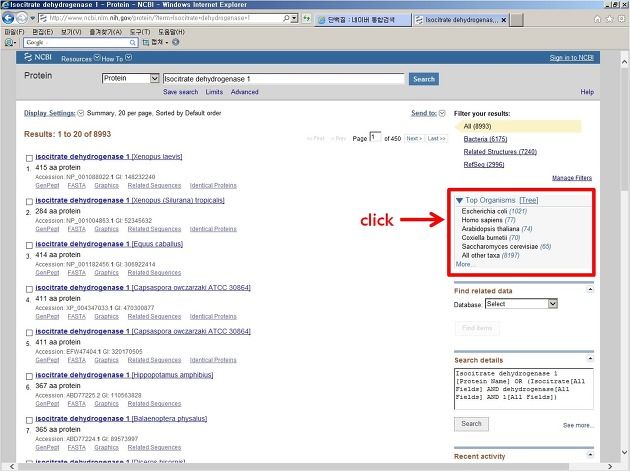Collapse the Search details panel
Image resolution: width=630 pixels, height=472 pixels.
click(589, 358)
